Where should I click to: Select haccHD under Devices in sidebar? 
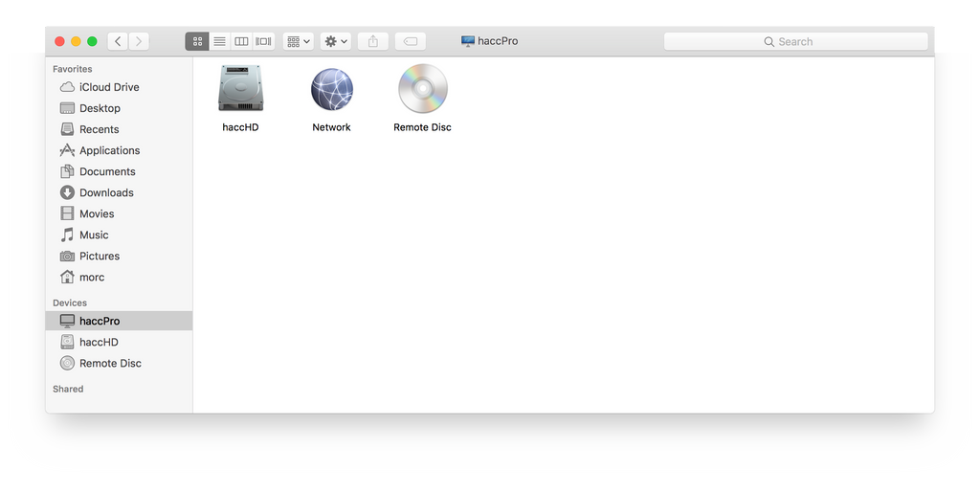point(119,342)
